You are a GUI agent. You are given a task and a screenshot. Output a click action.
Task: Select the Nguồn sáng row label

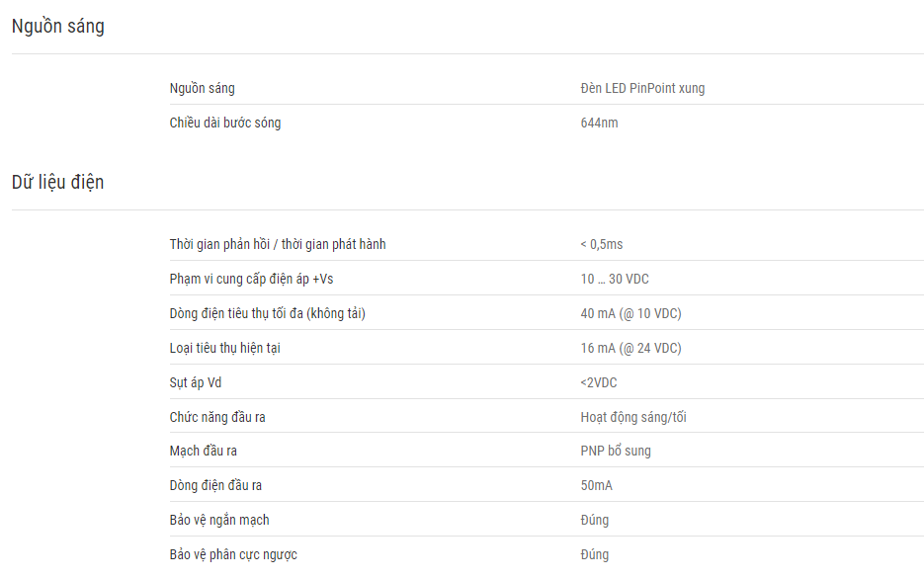click(x=203, y=88)
